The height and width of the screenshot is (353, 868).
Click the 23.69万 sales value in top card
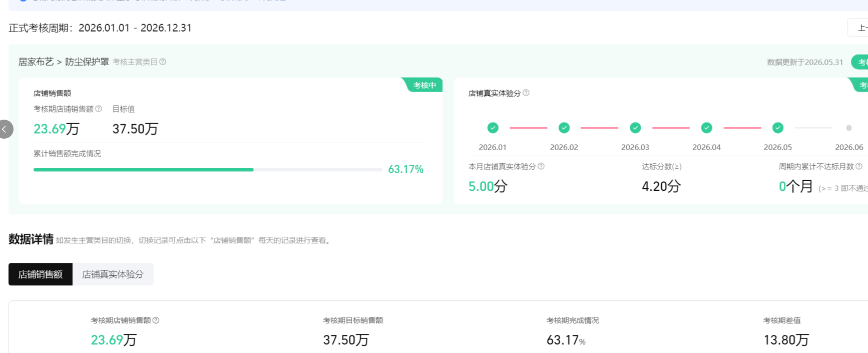pyautogui.click(x=57, y=129)
